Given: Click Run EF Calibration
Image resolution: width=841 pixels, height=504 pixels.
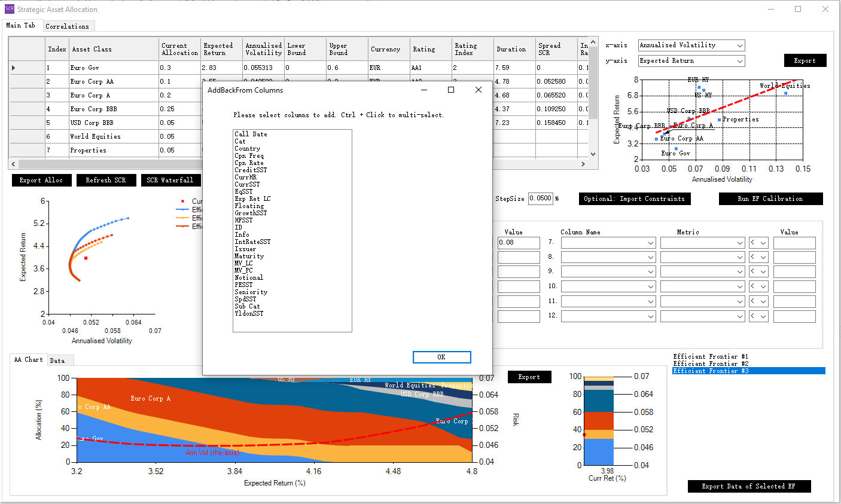Looking at the screenshot, I should [770, 198].
